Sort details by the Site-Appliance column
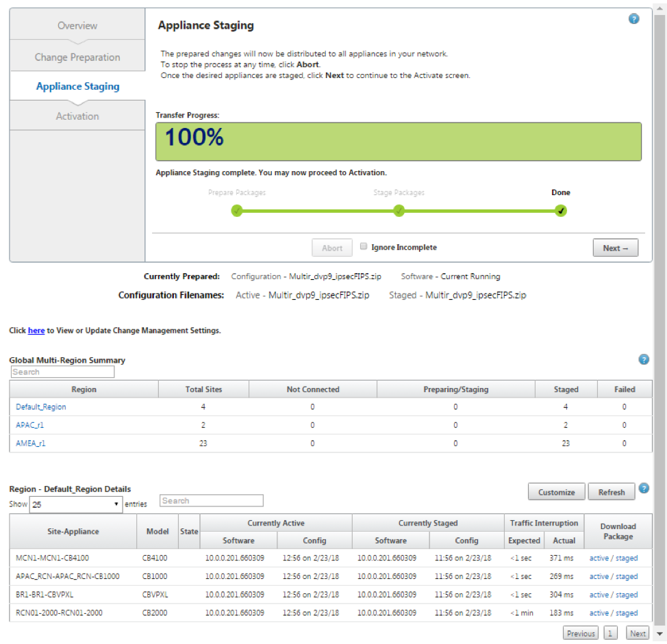This screenshot has height=644, width=667. 73,531
